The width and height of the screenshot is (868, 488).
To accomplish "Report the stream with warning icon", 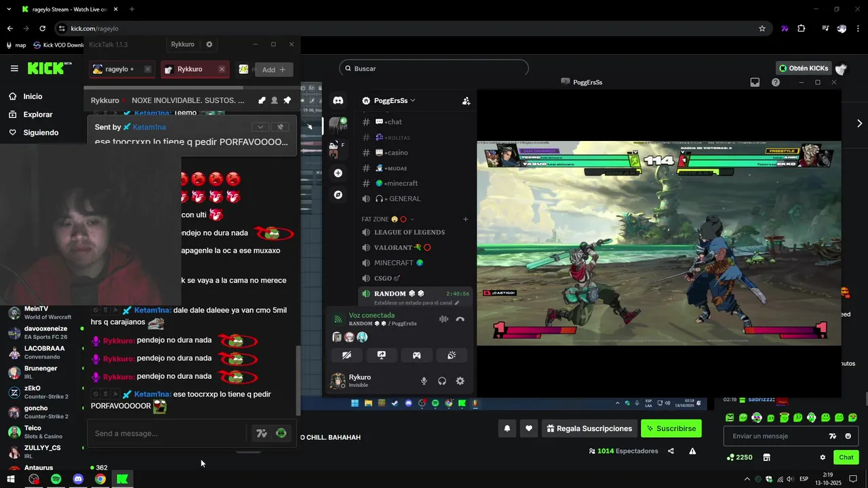I will (x=692, y=451).
